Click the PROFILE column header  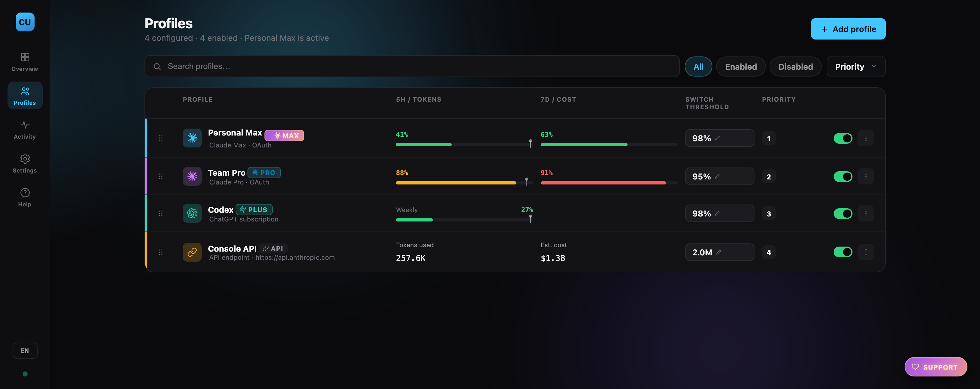pyautogui.click(x=198, y=99)
